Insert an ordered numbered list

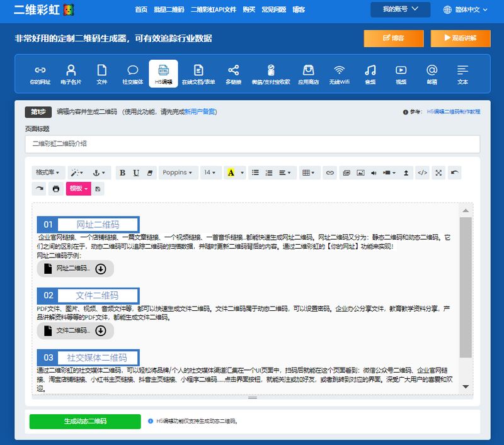pyautogui.click(x=269, y=172)
